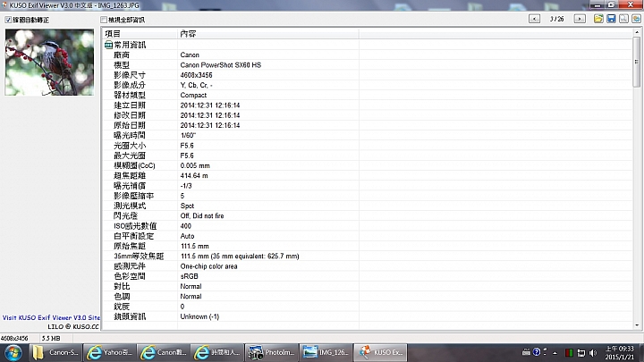Switch to Canon-S... folder in taskbar
The width and height of the screenshot is (644, 362).
pos(56,352)
